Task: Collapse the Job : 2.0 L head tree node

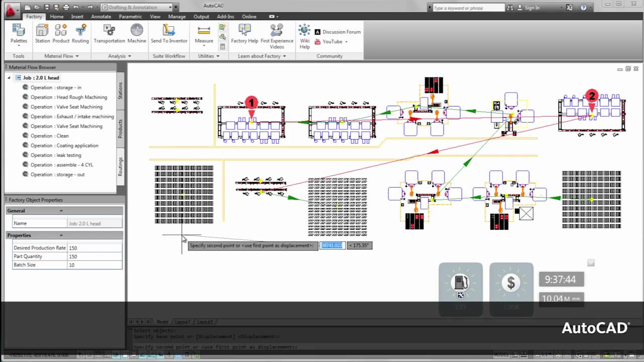Action: point(9,78)
